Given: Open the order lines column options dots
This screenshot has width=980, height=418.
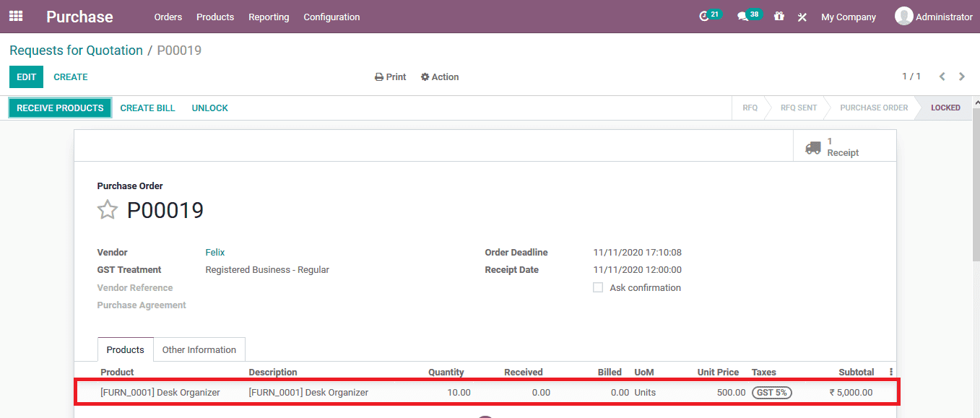Looking at the screenshot, I should tap(890, 372).
